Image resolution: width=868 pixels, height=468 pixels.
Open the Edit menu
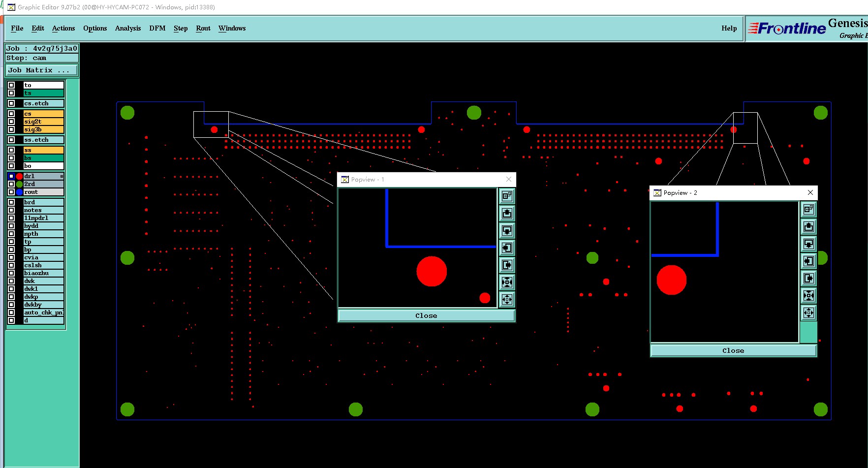click(38, 28)
